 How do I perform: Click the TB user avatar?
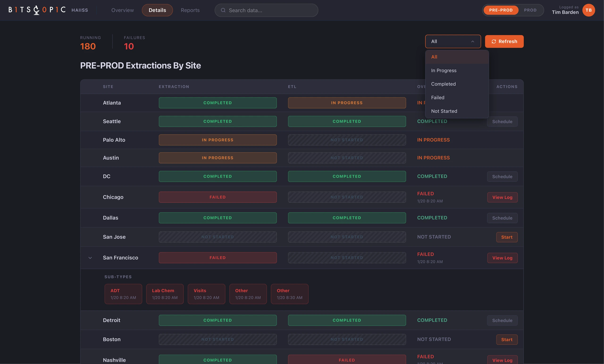click(589, 10)
